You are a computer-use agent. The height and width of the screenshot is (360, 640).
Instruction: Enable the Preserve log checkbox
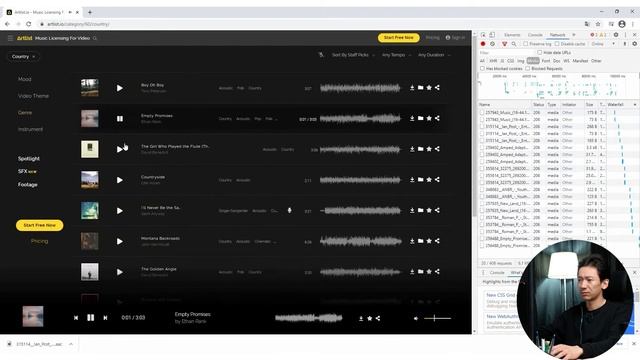[x=526, y=44]
